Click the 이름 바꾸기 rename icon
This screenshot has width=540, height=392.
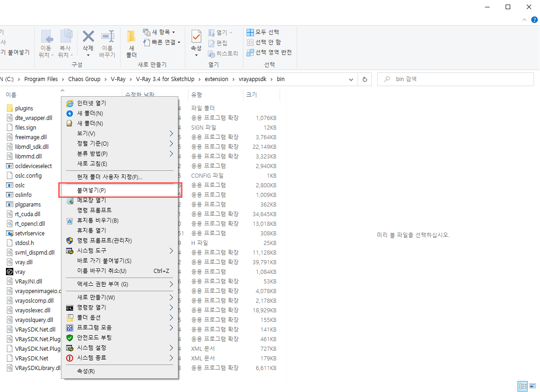point(107,36)
